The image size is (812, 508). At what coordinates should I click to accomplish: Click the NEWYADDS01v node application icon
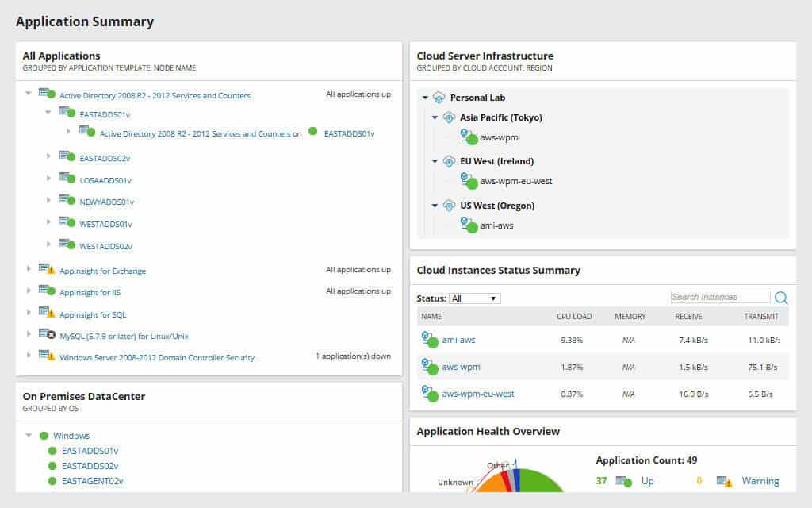coord(67,199)
